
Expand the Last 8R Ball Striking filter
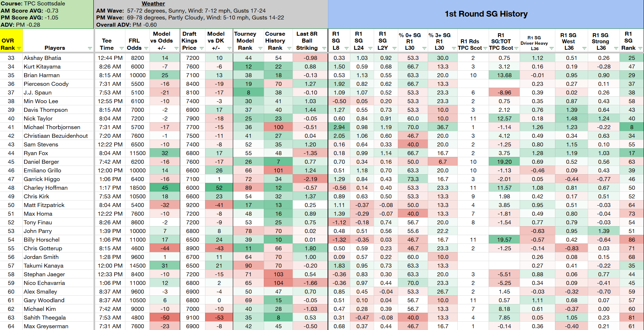[x=324, y=48]
